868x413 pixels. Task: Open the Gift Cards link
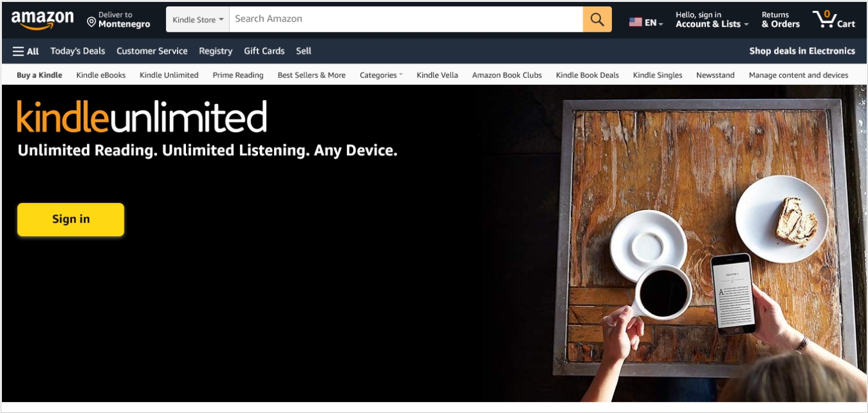click(x=264, y=51)
